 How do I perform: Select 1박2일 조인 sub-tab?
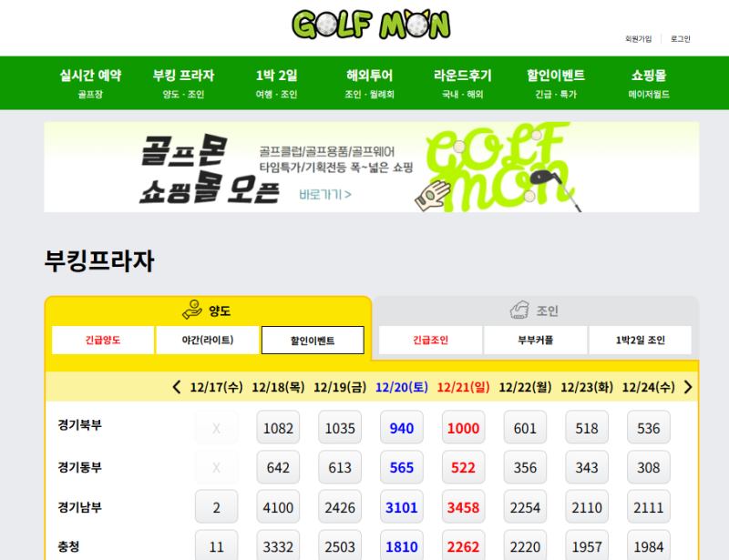tap(641, 341)
